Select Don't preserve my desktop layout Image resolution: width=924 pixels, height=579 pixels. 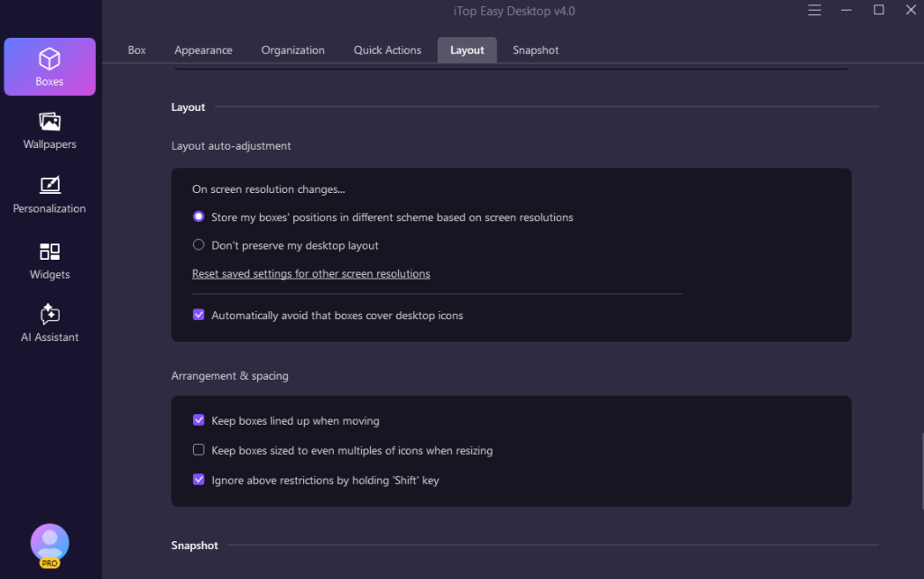[x=199, y=245]
